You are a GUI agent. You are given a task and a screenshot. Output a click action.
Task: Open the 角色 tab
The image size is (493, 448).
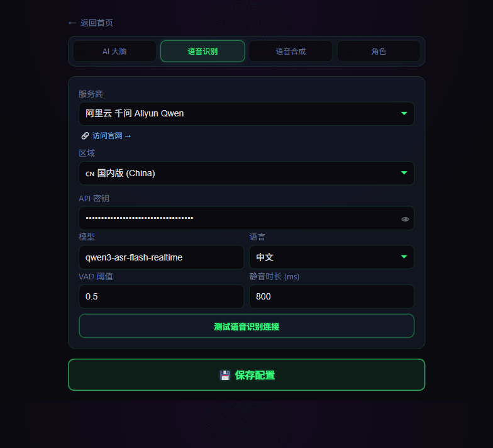(379, 52)
